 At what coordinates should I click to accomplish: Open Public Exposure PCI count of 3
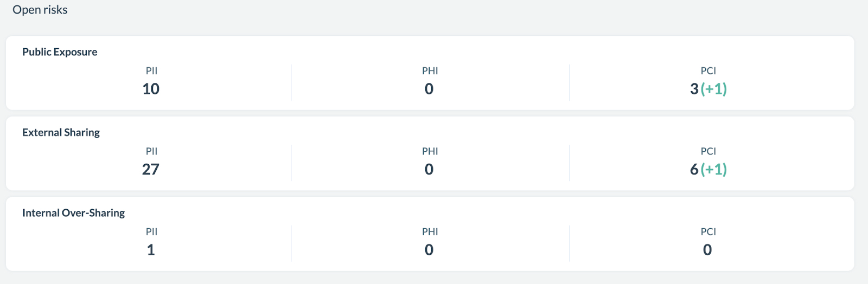coord(694,89)
